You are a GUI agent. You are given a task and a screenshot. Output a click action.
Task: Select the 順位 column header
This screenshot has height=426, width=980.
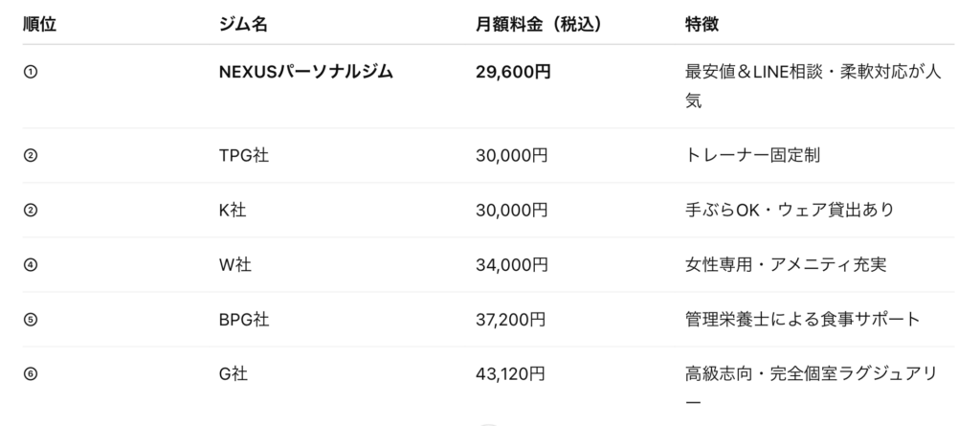[x=39, y=24]
